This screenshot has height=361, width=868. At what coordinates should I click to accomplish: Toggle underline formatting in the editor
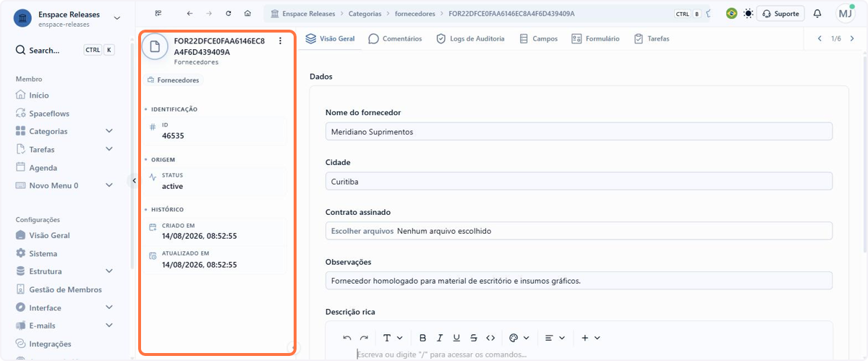pos(456,338)
